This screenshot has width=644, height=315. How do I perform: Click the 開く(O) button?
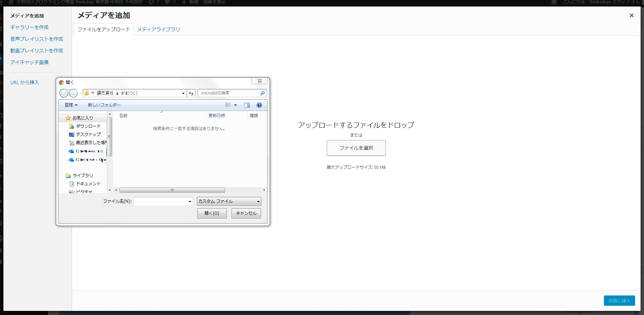click(212, 213)
